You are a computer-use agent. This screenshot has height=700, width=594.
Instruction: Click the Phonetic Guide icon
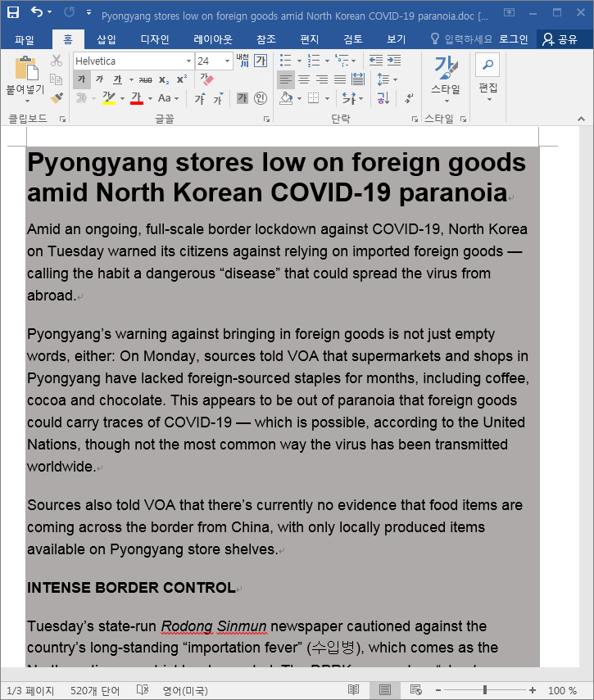pos(243,61)
